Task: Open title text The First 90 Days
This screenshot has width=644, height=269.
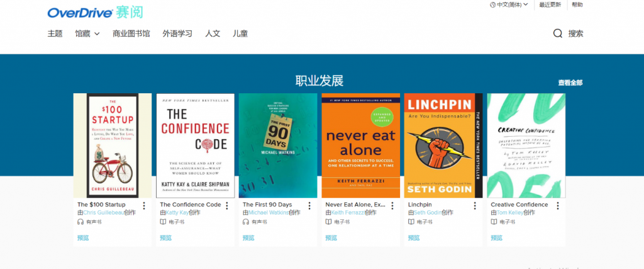Action: click(x=267, y=204)
